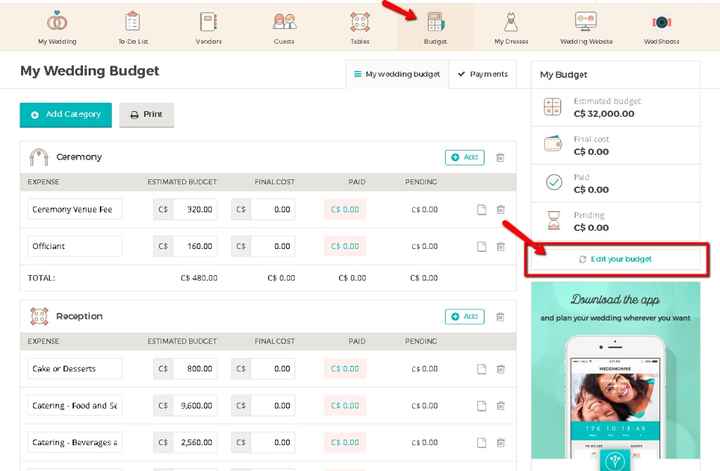This screenshot has height=471, width=720.
Task: Switch to the Payments tab
Action: point(483,74)
